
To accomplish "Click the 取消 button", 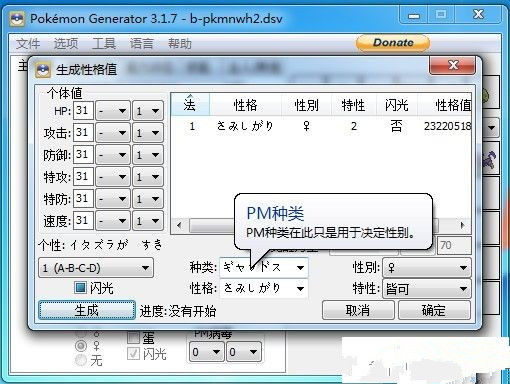I will click(358, 310).
